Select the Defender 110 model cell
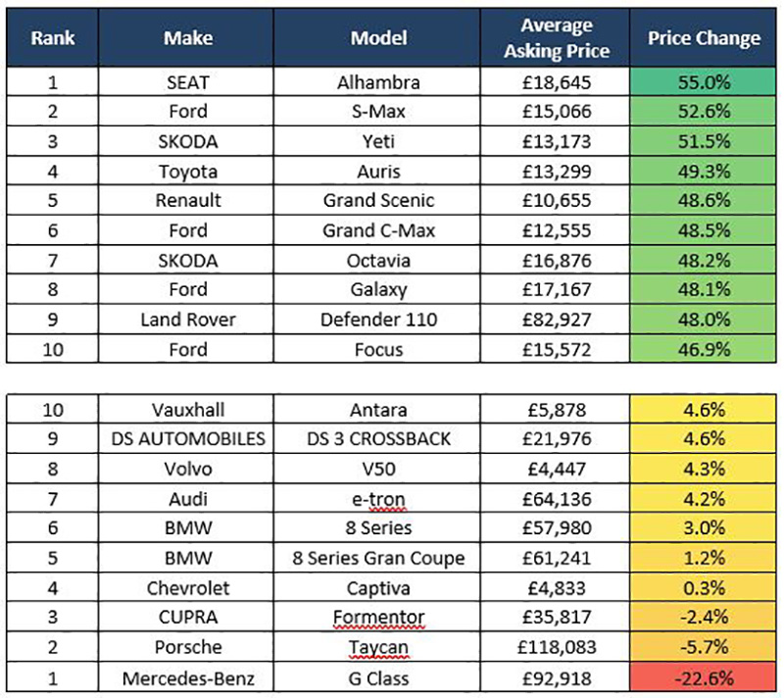Viewport: 784px width, 698px height. (x=378, y=320)
